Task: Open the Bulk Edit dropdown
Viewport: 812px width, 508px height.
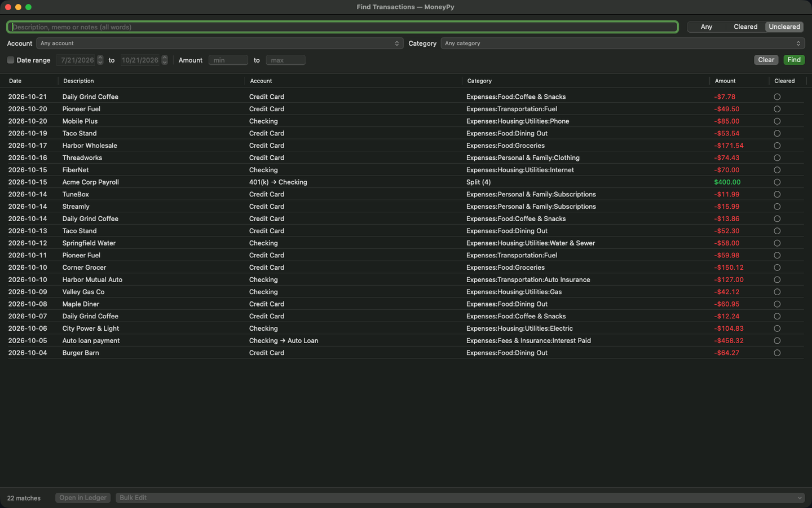Action: click(460, 498)
